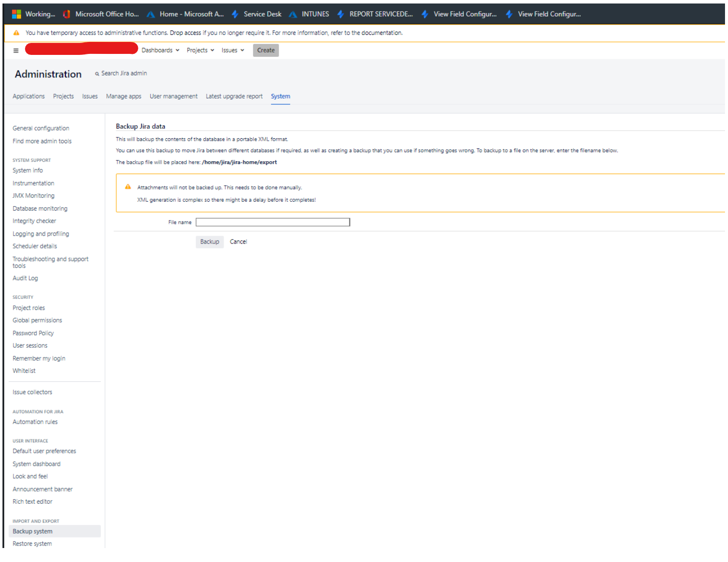Open Look and feel sidebar link
Image resolution: width=728 pixels, height=562 pixels.
[30, 477]
